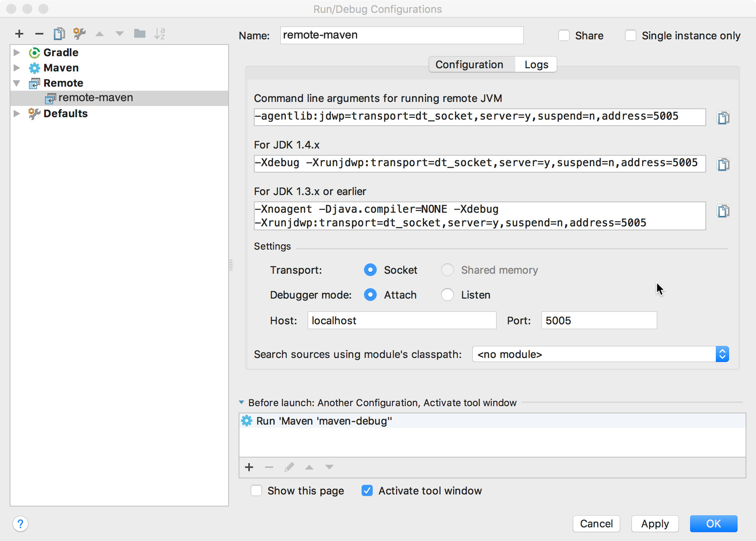Collapse the Before launch section
The height and width of the screenshot is (541, 756).
click(241, 403)
